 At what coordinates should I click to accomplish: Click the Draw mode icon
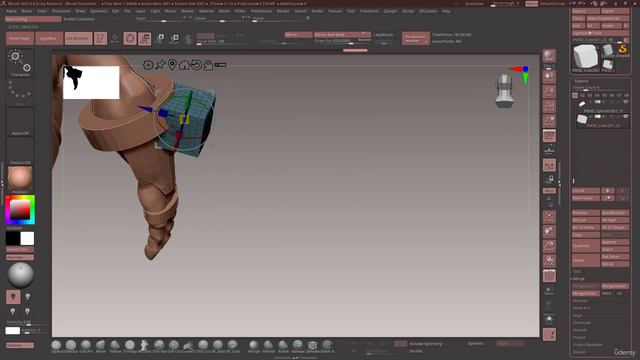tap(115, 38)
